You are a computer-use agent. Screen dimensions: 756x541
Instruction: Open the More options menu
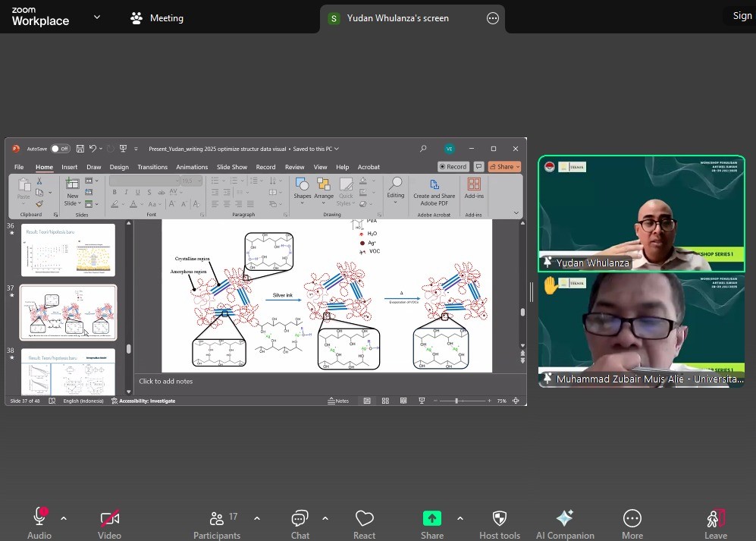[632, 519]
